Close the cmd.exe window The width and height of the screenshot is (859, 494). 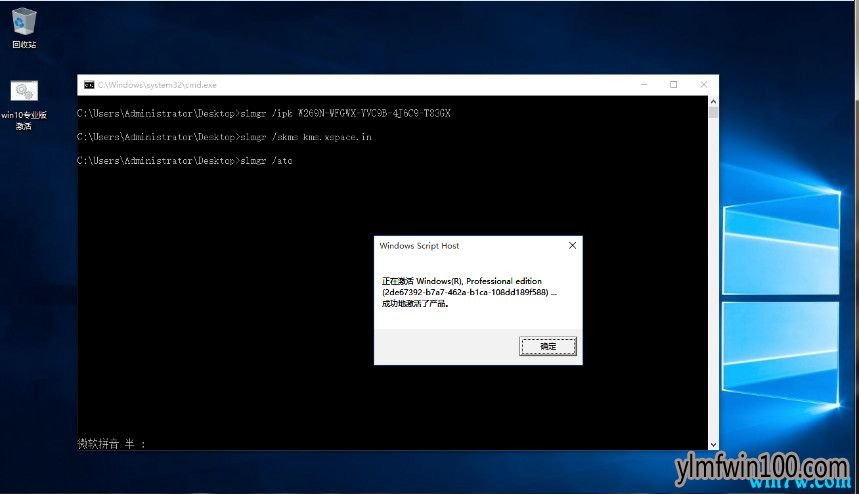pyautogui.click(x=704, y=84)
